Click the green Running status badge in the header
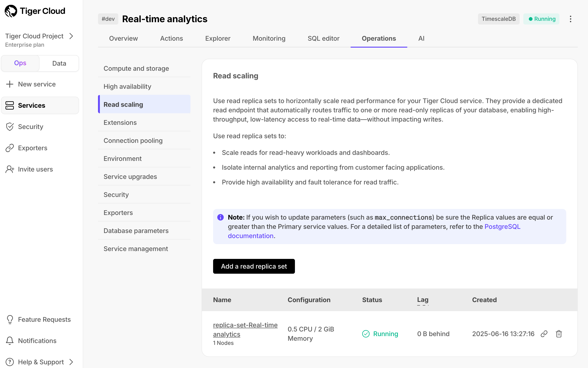This screenshot has width=588, height=368. 541,19
